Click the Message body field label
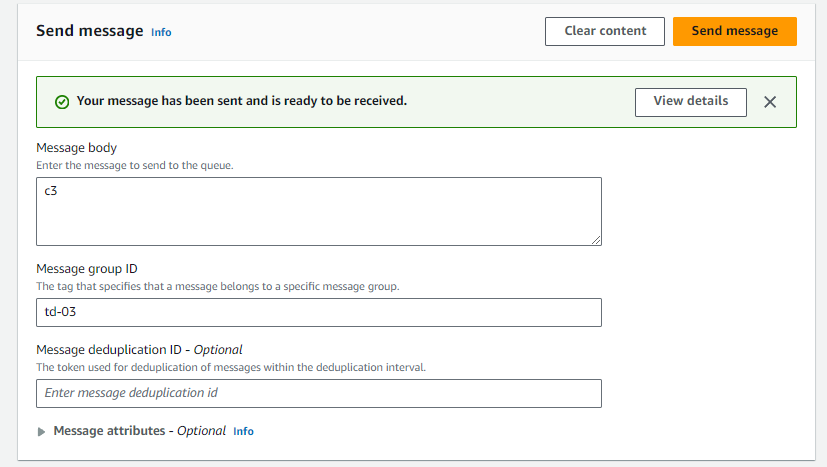Image resolution: width=827 pixels, height=467 pixels. [76, 148]
